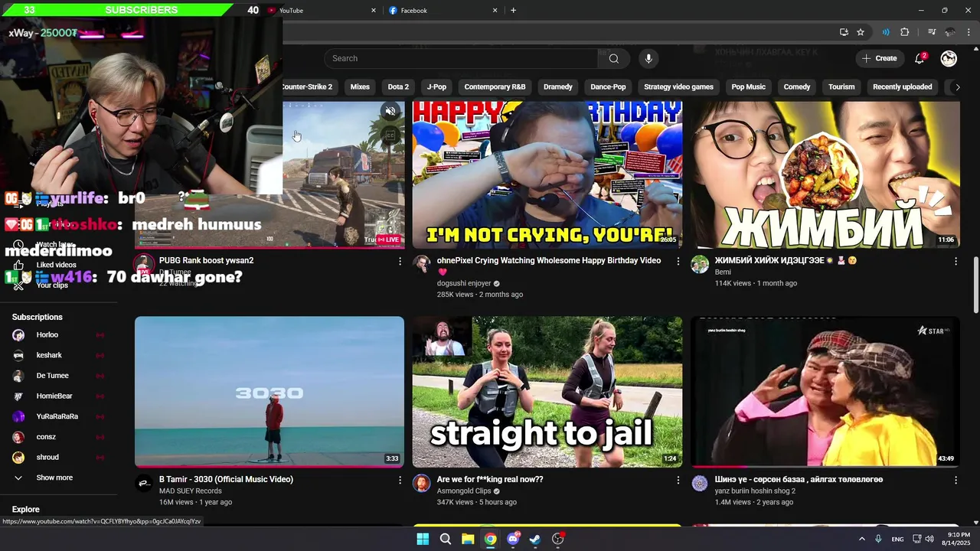Open options for B Tamir 3030 video
The image size is (980, 551).
pos(400,480)
